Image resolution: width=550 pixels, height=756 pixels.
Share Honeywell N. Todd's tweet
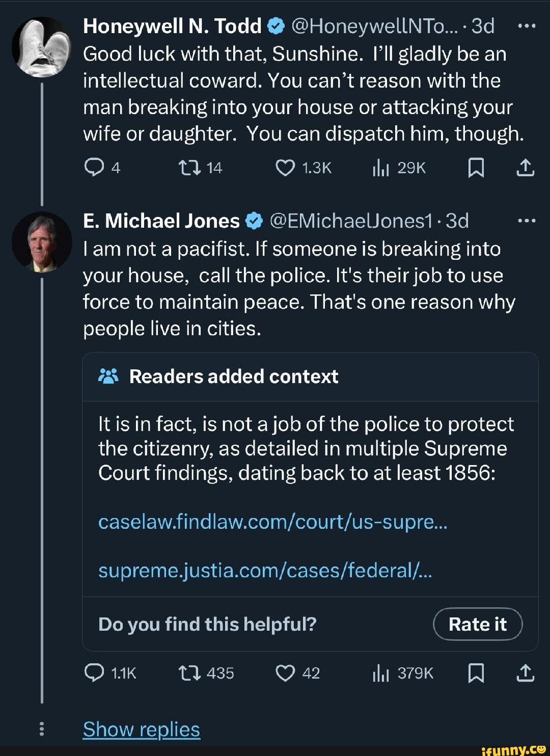(525, 168)
